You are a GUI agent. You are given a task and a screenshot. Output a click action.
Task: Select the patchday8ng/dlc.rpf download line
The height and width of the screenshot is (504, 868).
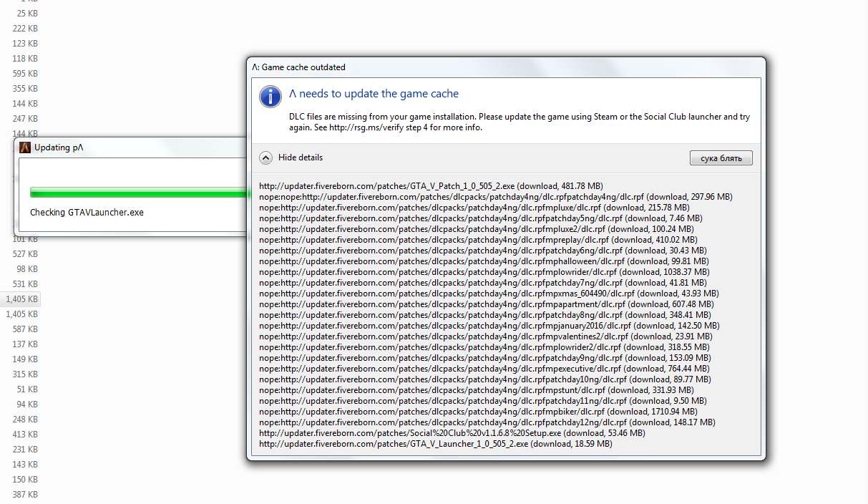coord(485,315)
